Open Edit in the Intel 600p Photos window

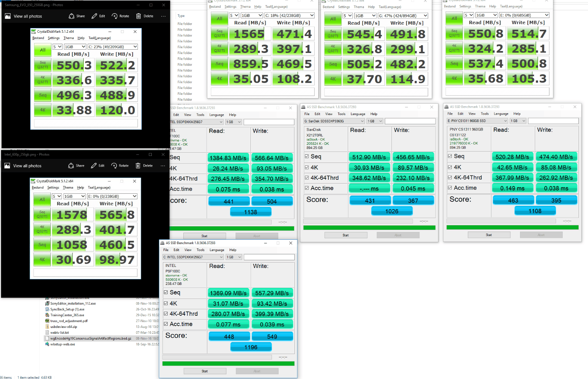coord(98,166)
